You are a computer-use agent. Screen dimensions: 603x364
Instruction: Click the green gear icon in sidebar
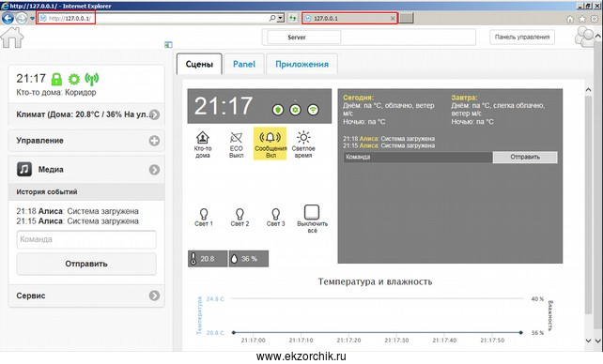click(x=74, y=80)
